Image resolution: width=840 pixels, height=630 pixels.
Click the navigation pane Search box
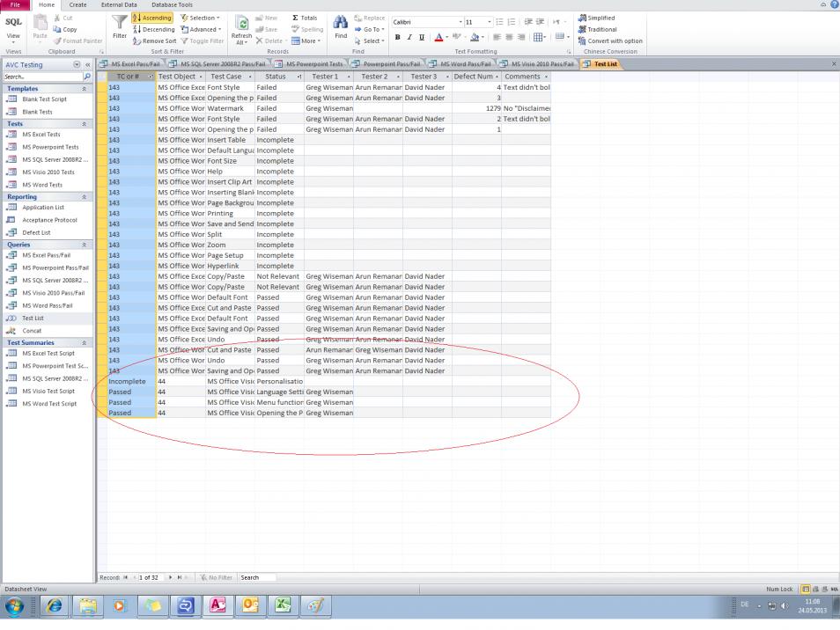(x=43, y=77)
